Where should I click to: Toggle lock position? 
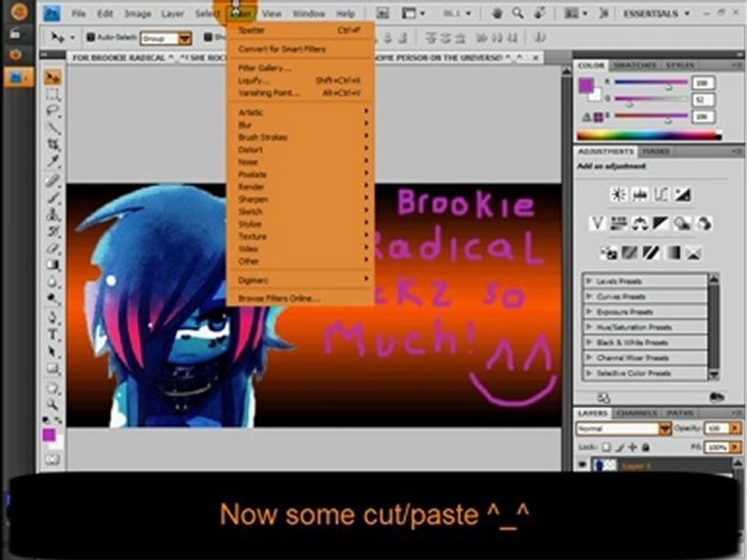coord(632,447)
